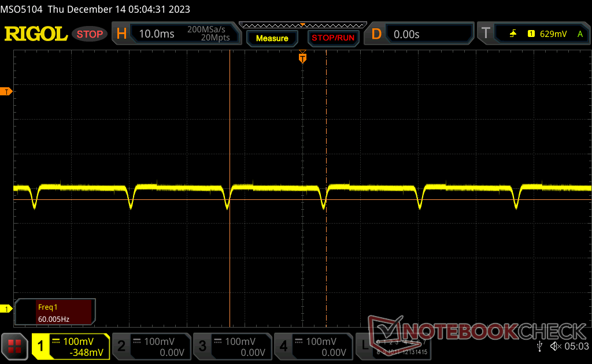Click the muted speaker icon
The height and width of the screenshot is (364, 592).
click(556, 346)
